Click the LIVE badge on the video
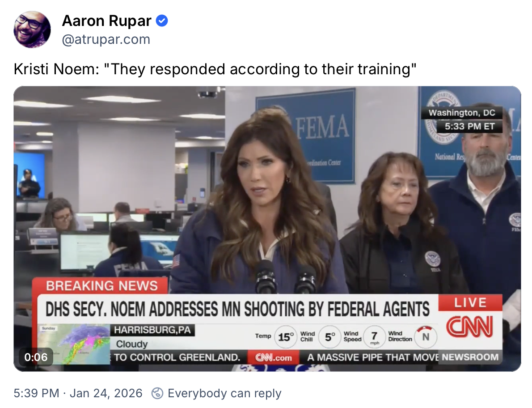Image resolution: width=532 pixels, height=408 pixels. [470, 302]
